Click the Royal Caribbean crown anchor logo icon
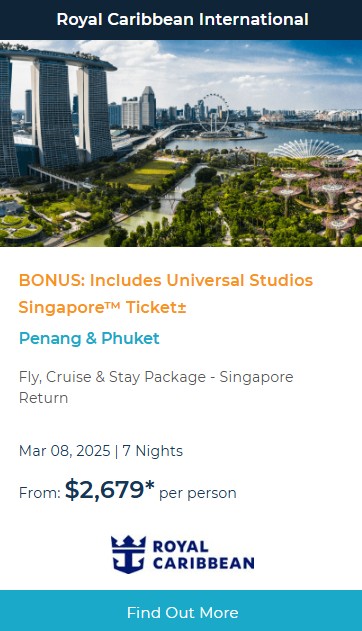362x631 pixels. [128, 554]
